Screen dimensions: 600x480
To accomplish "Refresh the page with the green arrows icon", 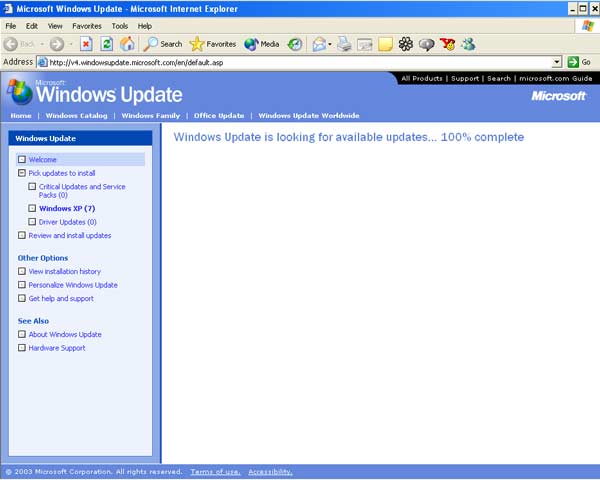I will pos(107,44).
